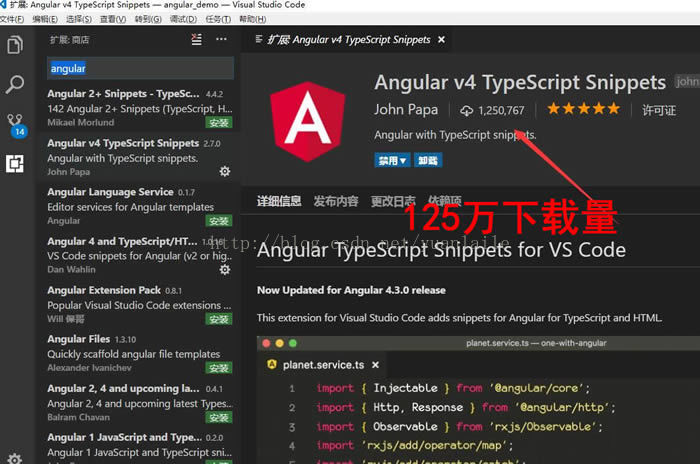Switch to the 详细信息 details tab
700x464 pixels.
tap(279, 201)
